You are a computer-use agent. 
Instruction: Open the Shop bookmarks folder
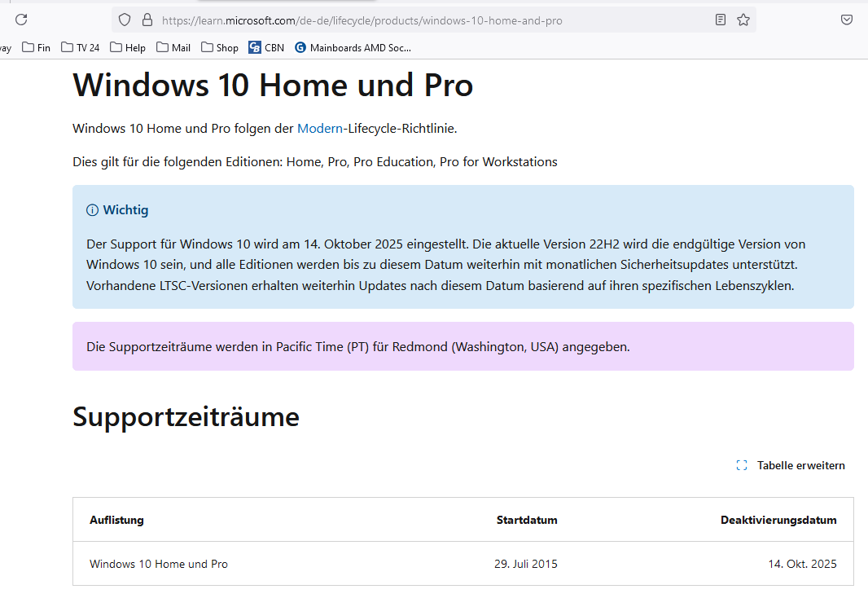(220, 47)
